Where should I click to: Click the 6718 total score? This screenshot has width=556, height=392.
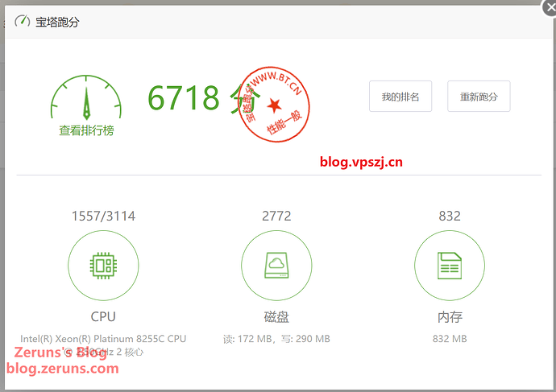point(184,98)
